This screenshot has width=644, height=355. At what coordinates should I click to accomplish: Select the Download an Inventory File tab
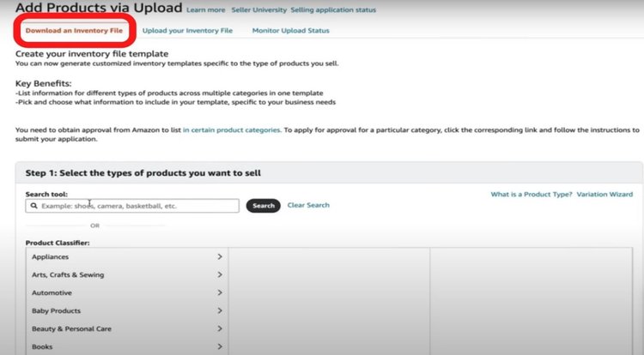(74, 30)
